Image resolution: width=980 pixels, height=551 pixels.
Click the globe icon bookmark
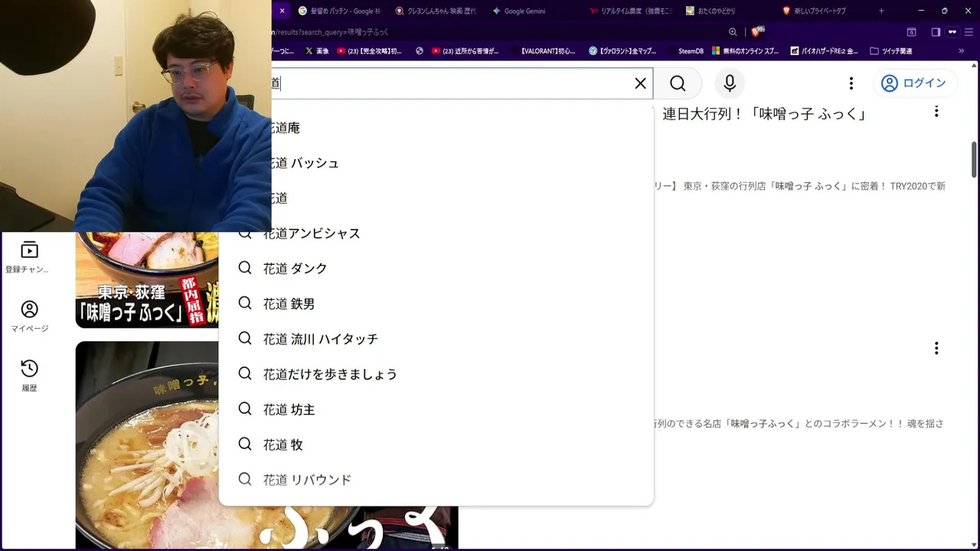[420, 51]
